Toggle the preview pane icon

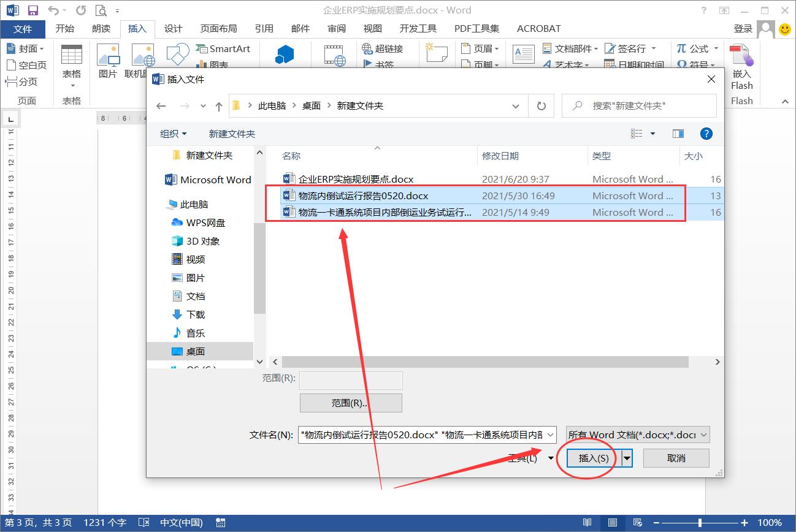point(678,134)
